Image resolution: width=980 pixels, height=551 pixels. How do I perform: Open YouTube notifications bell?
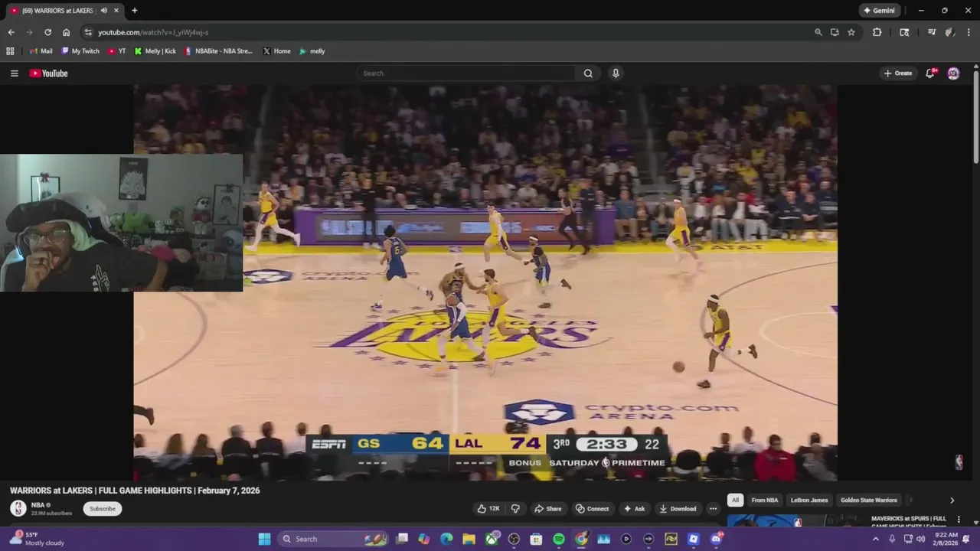click(930, 73)
